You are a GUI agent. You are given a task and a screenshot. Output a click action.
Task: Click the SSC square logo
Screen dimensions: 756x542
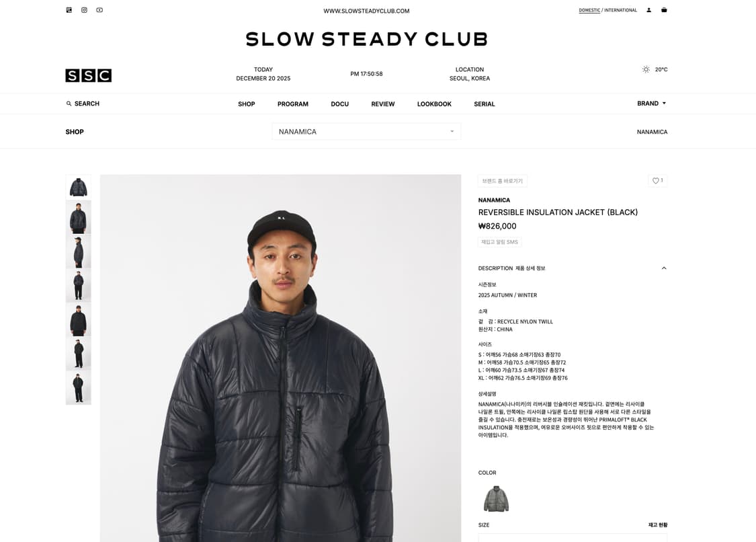[89, 75]
